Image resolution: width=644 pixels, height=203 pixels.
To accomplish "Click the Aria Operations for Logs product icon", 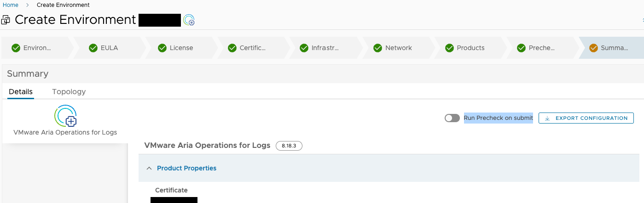I will 65,116.
